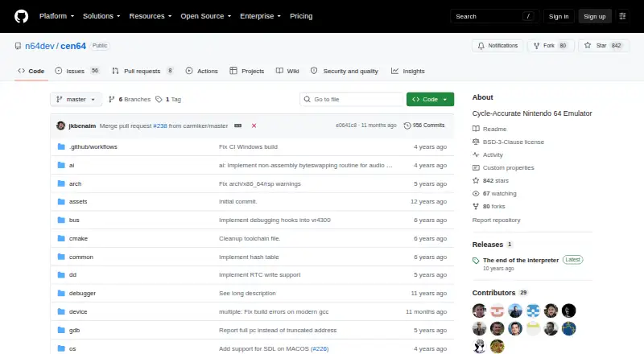Image resolution: width=644 pixels, height=354 pixels.
Task: Open the BSD-3-Clause license link
Action: (514, 142)
